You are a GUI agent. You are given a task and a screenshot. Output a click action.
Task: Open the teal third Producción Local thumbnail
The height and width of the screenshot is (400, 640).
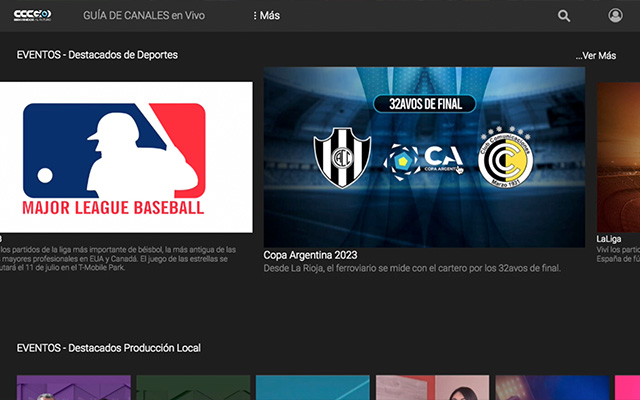tap(312, 388)
